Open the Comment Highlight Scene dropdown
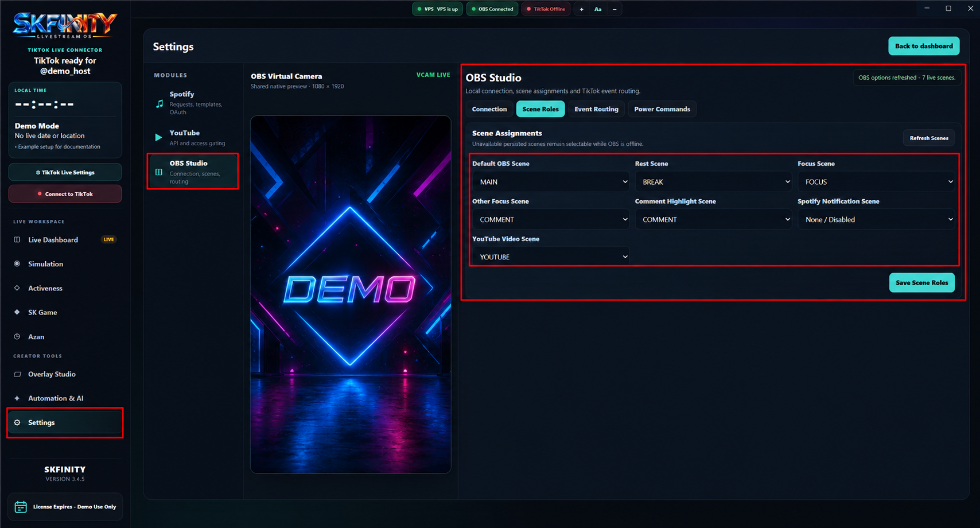This screenshot has height=528, width=980. tap(713, 219)
